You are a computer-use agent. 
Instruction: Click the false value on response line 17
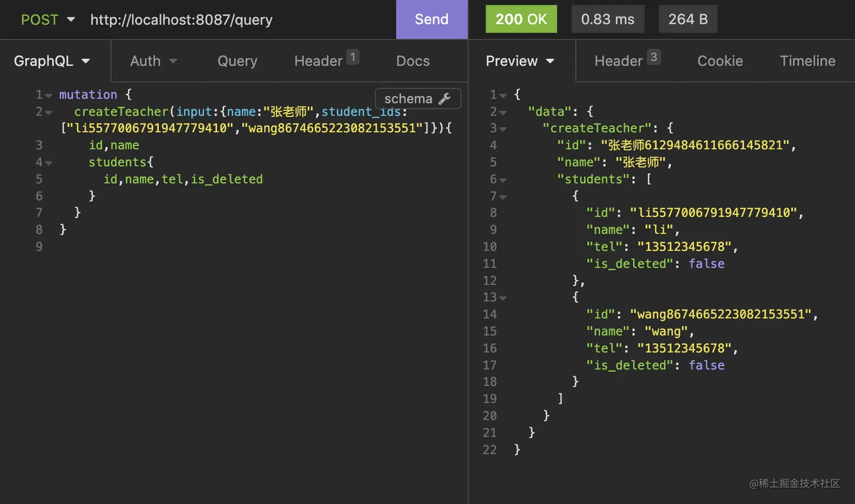tap(706, 365)
